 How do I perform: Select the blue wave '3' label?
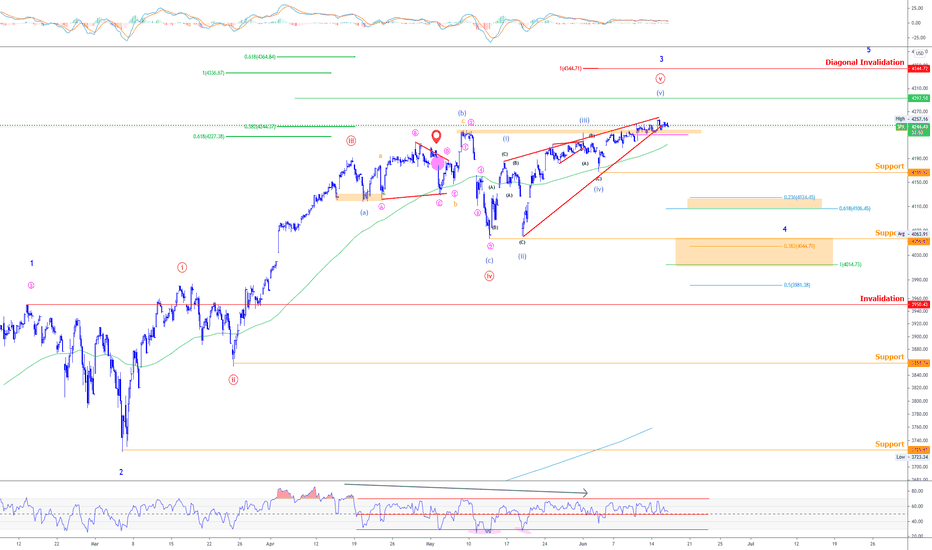(x=661, y=59)
